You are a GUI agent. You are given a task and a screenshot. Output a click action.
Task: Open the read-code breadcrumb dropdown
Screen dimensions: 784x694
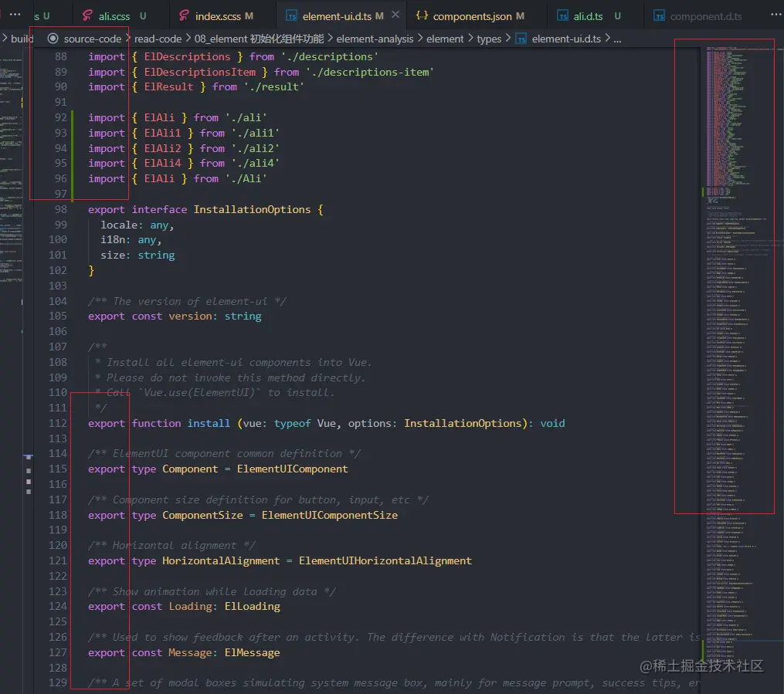coord(158,39)
